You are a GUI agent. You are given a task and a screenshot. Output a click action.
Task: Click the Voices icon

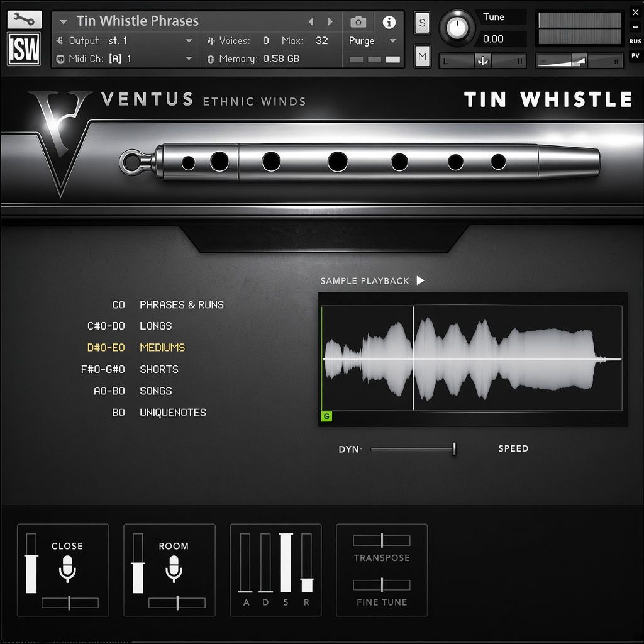211,41
